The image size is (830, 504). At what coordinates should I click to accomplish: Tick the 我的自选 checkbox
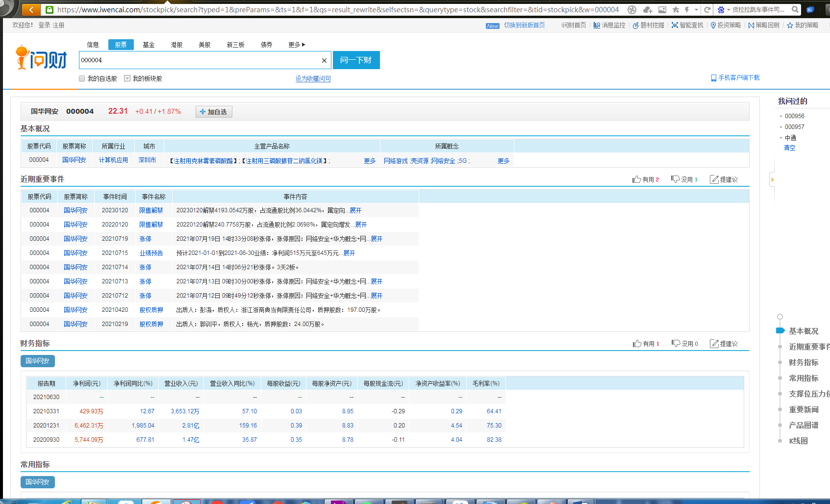[82, 78]
